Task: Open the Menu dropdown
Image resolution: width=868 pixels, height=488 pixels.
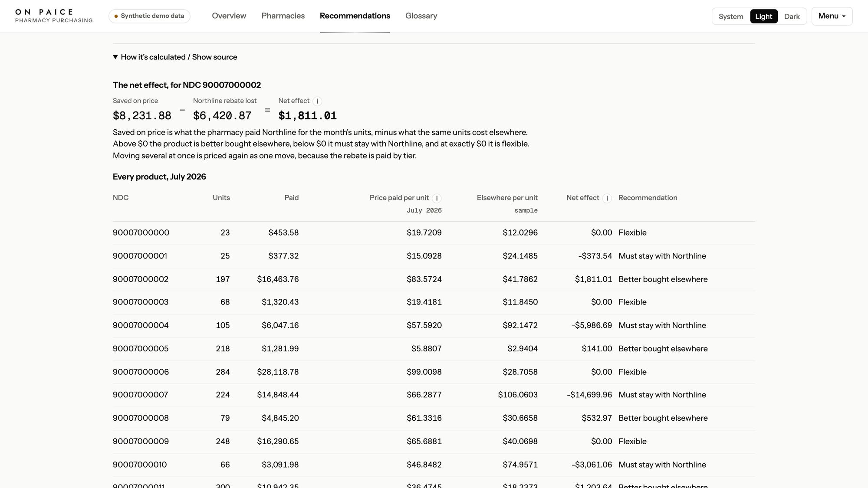Action: [832, 16]
